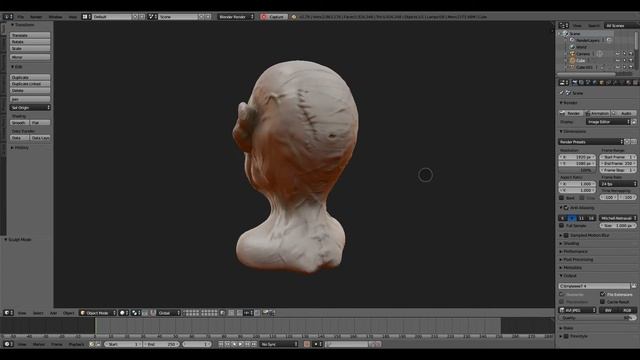Open the Display Image Editor dropdown
Viewport: 640px width, 360px height.
point(608,122)
